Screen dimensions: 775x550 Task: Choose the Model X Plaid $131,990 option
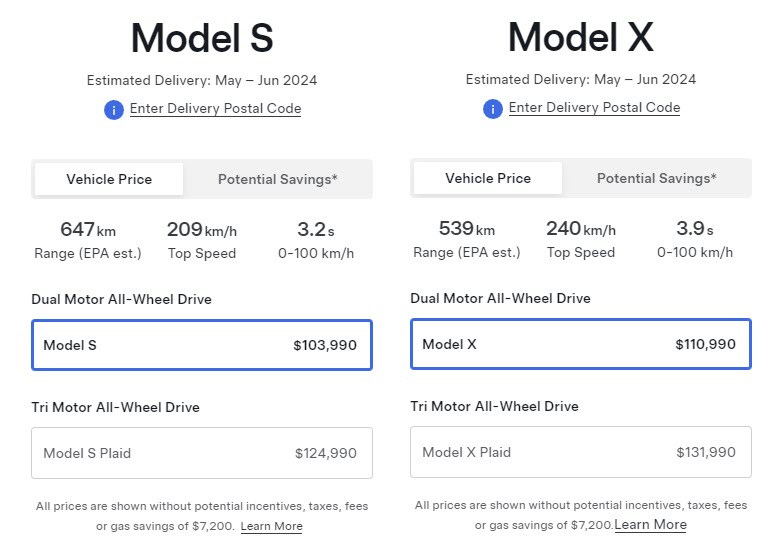pyautogui.click(x=580, y=452)
